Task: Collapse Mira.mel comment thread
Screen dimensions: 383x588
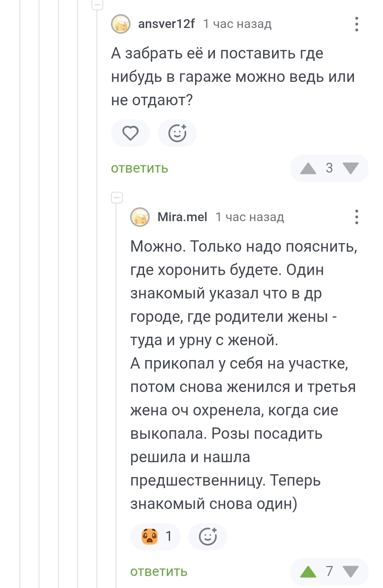Action: 117,197
